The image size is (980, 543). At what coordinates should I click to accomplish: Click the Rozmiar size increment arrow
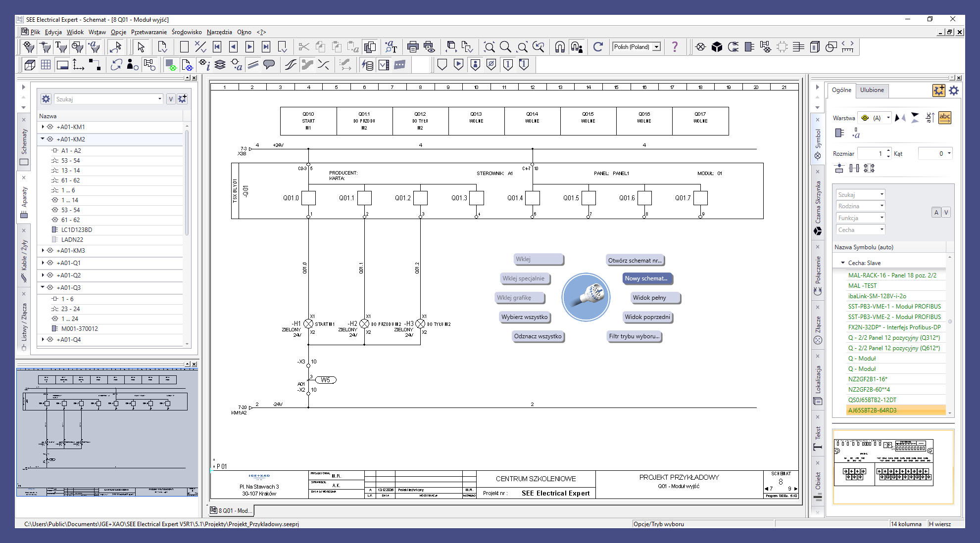(889, 150)
